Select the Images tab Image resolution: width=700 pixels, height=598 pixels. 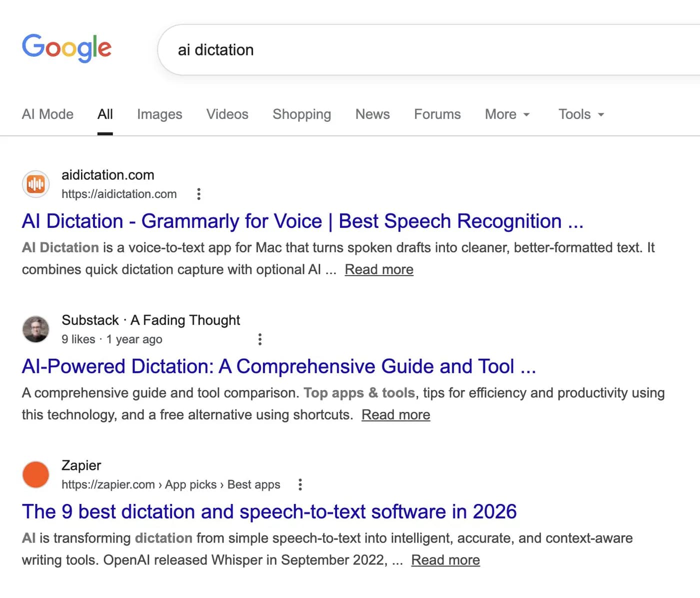pyautogui.click(x=159, y=114)
